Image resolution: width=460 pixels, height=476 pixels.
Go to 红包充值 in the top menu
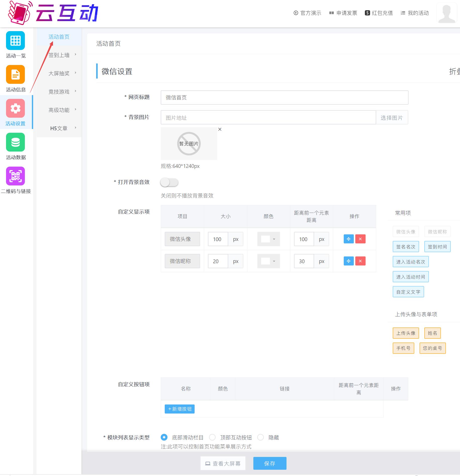pos(379,13)
